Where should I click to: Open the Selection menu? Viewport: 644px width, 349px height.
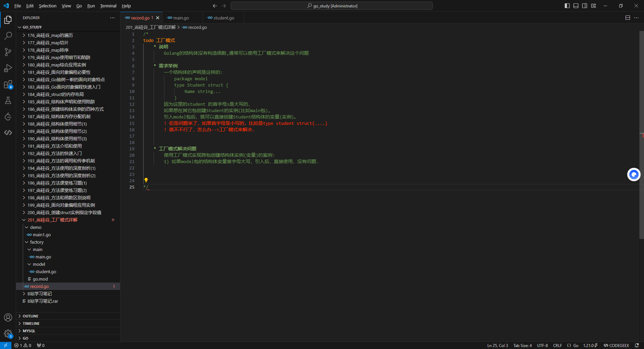(48, 6)
